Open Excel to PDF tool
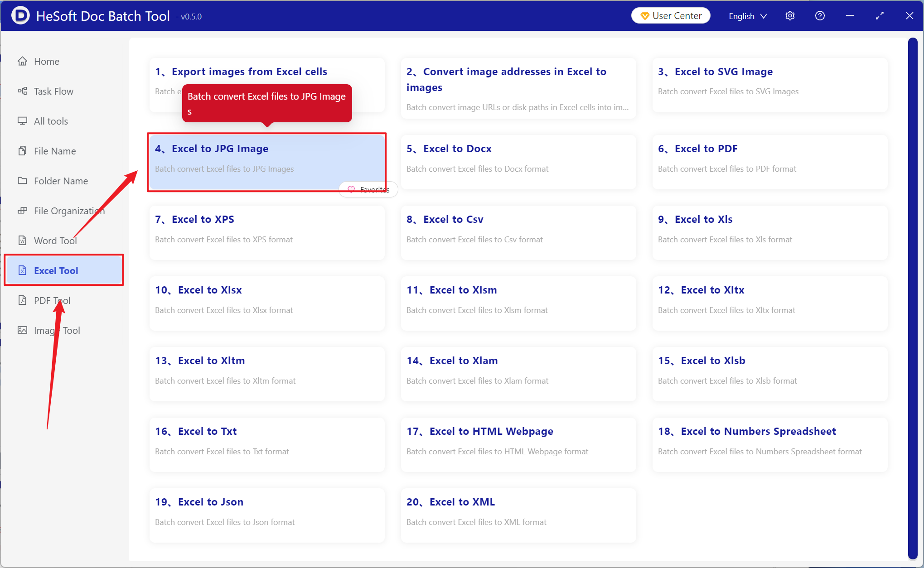 pyautogui.click(x=770, y=162)
